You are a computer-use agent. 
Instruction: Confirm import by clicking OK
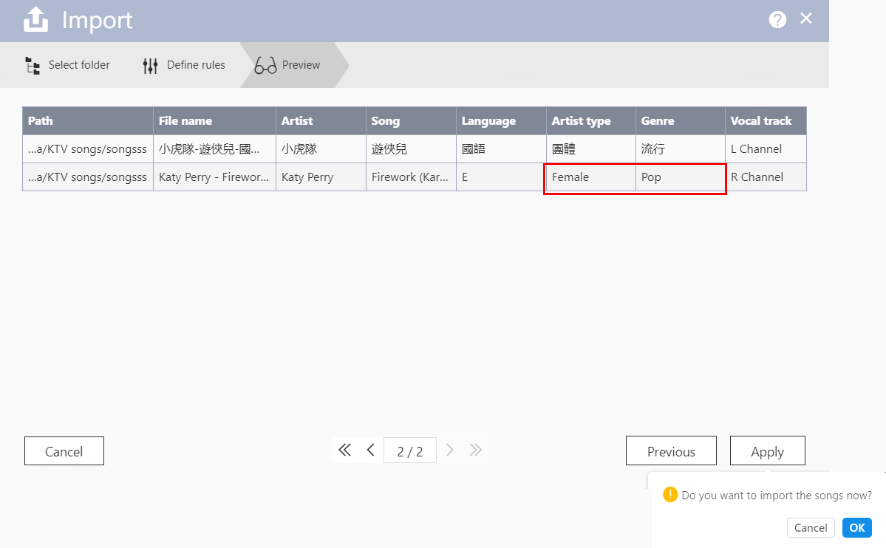coord(857,528)
